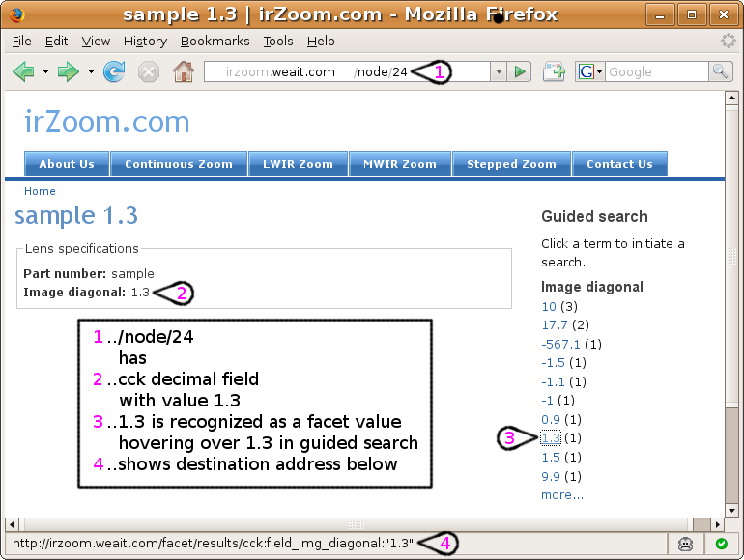The width and height of the screenshot is (744, 560).
Task: Click the Guided search heading
Action: click(594, 216)
